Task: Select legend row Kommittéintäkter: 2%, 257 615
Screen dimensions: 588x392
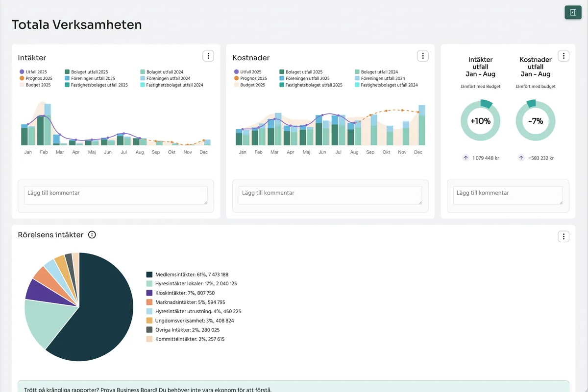Action: coord(186,339)
